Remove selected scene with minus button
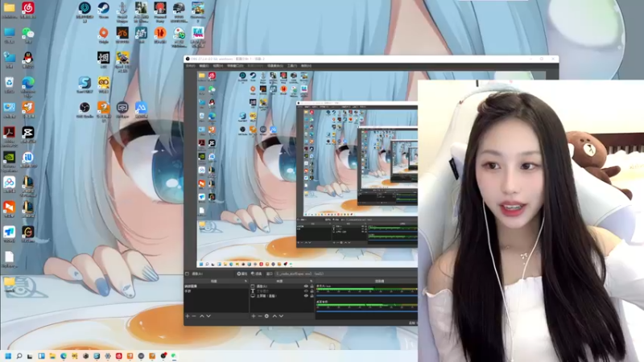This screenshot has height=362, width=644. 194,316
